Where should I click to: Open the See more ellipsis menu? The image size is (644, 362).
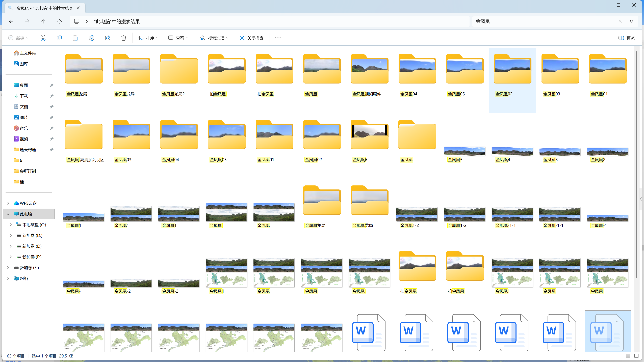click(x=278, y=38)
